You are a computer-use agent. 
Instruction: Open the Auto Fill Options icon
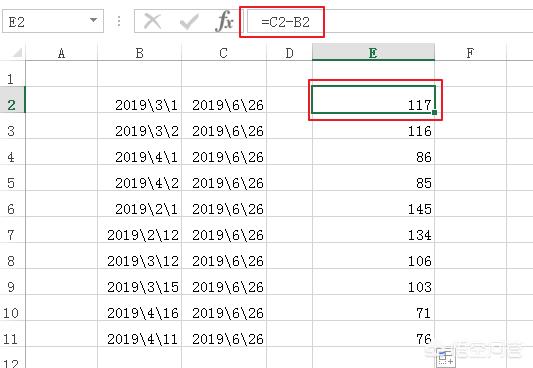[446, 358]
